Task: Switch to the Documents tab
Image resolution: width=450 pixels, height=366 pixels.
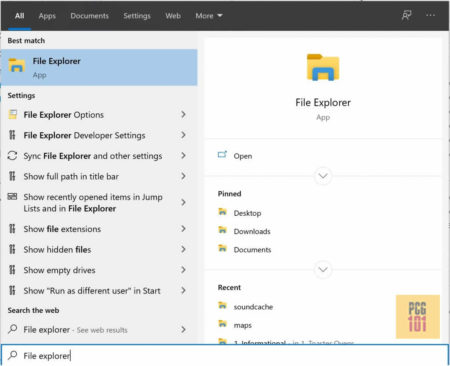Action: (89, 16)
